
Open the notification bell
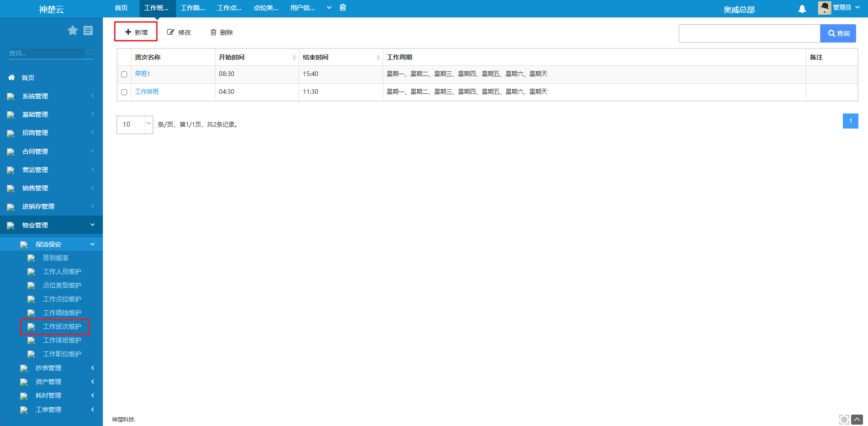click(x=802, y=9)
